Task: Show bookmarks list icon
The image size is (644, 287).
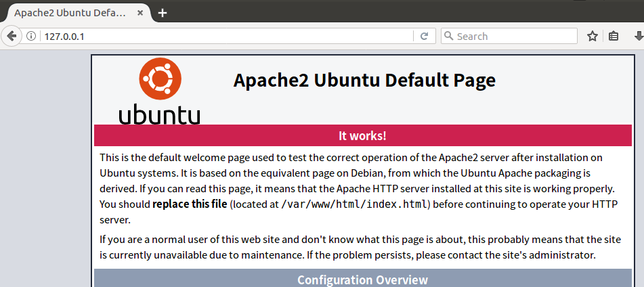Action: coord(614,37)
